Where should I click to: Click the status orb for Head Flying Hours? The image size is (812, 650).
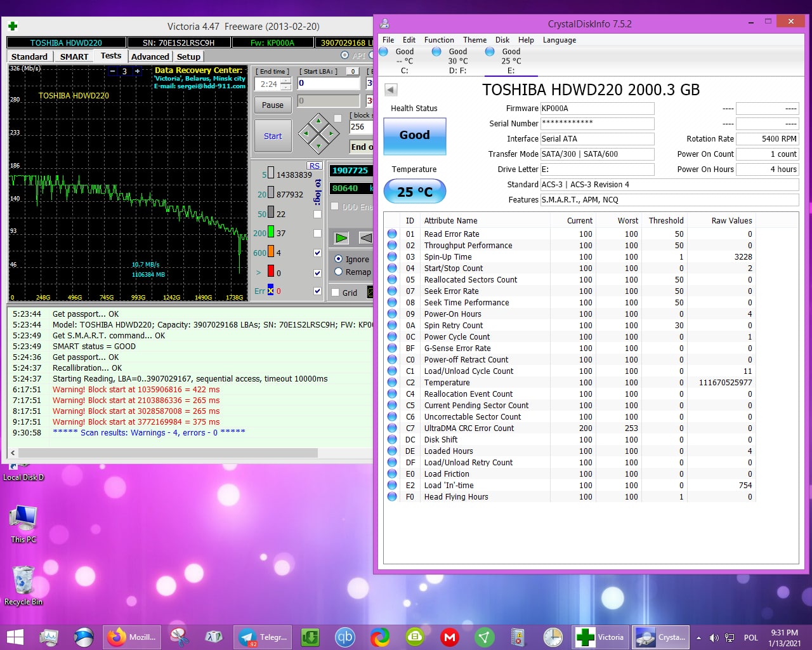(x=392, y=496)
